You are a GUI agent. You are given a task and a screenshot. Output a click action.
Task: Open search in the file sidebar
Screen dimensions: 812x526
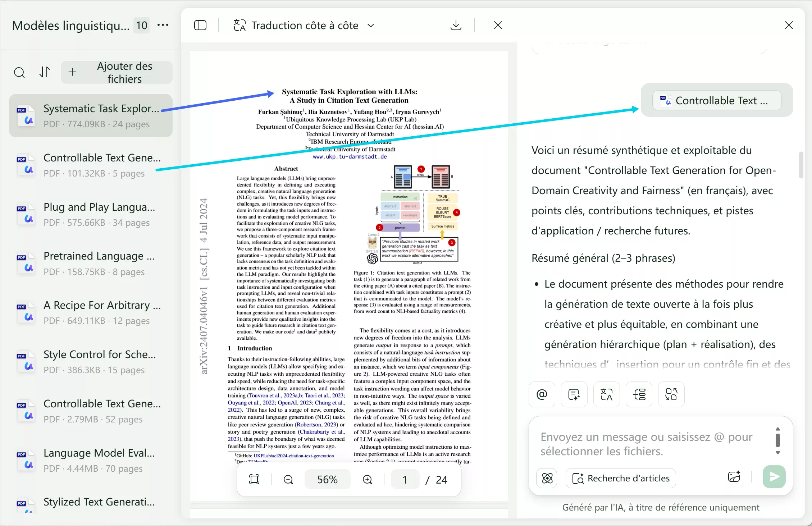(19, 72)
